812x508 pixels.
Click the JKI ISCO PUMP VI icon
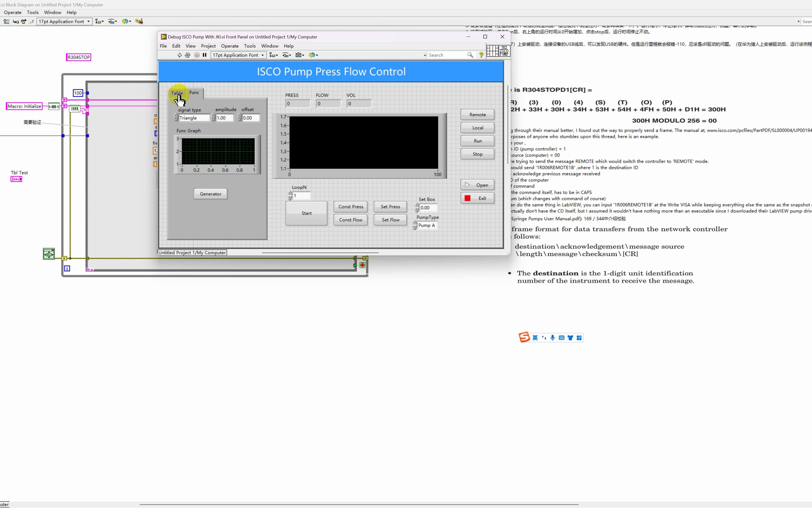click(x=504, y=51)
